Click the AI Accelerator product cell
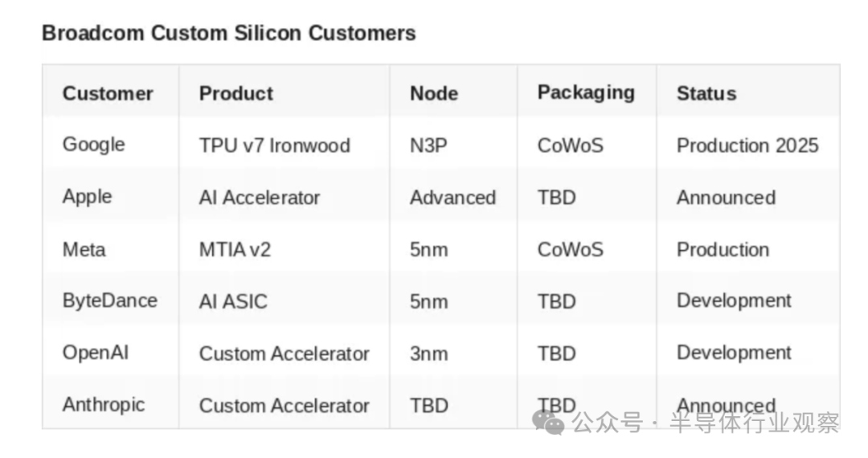This screenshot has height=458, width=868. point(260,198)
